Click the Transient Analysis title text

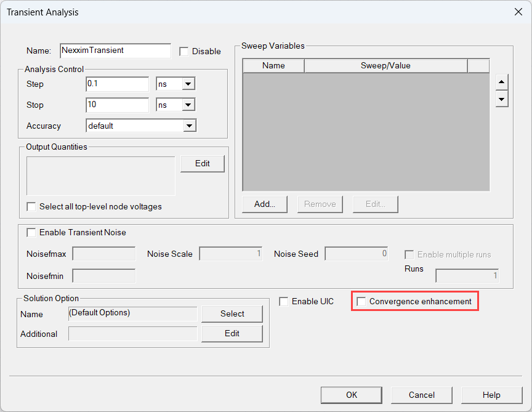42,12
